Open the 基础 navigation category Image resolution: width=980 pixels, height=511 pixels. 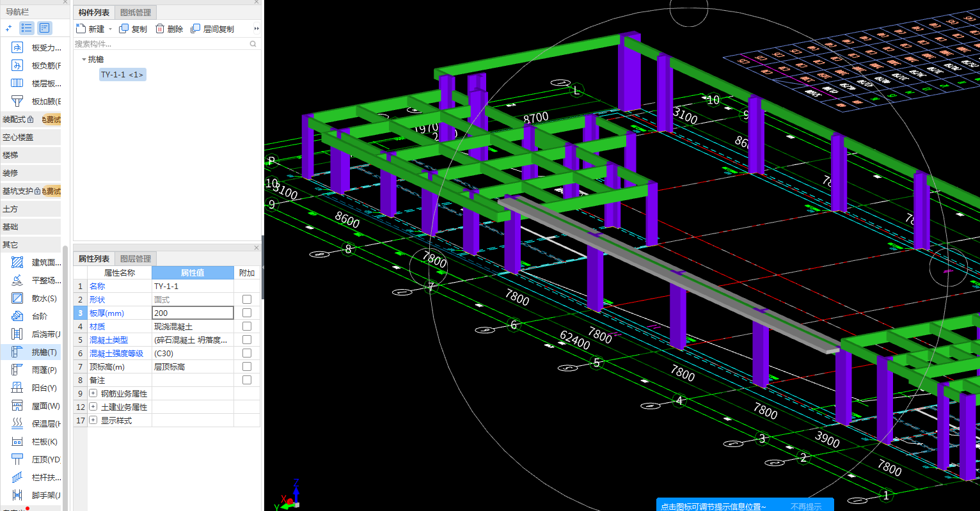31,227
